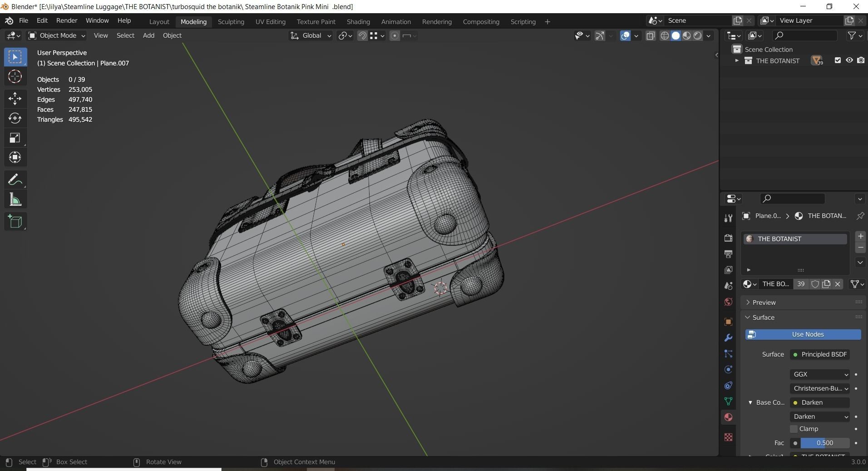Unlink the material with the X icon

point(838,284)
